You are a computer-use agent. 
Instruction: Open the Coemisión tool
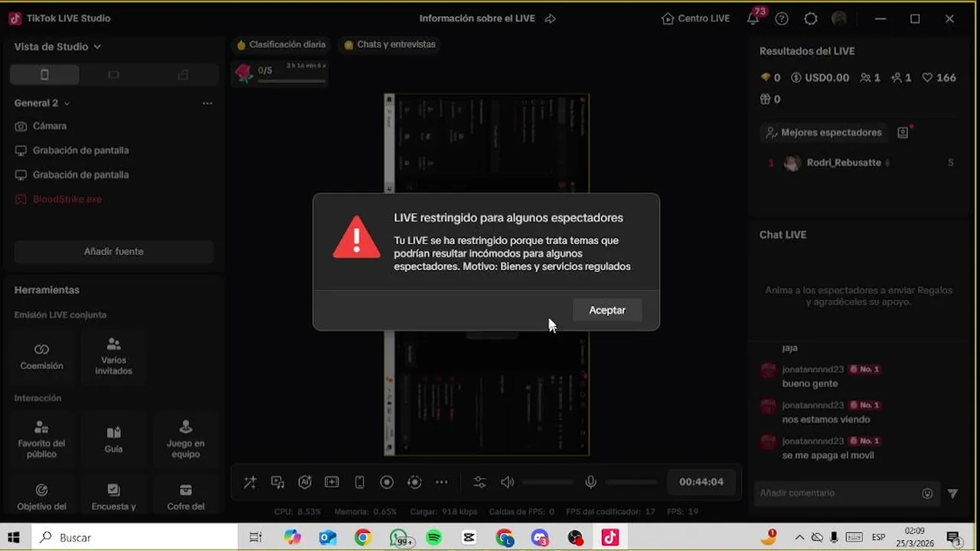(x=41, y=357)
